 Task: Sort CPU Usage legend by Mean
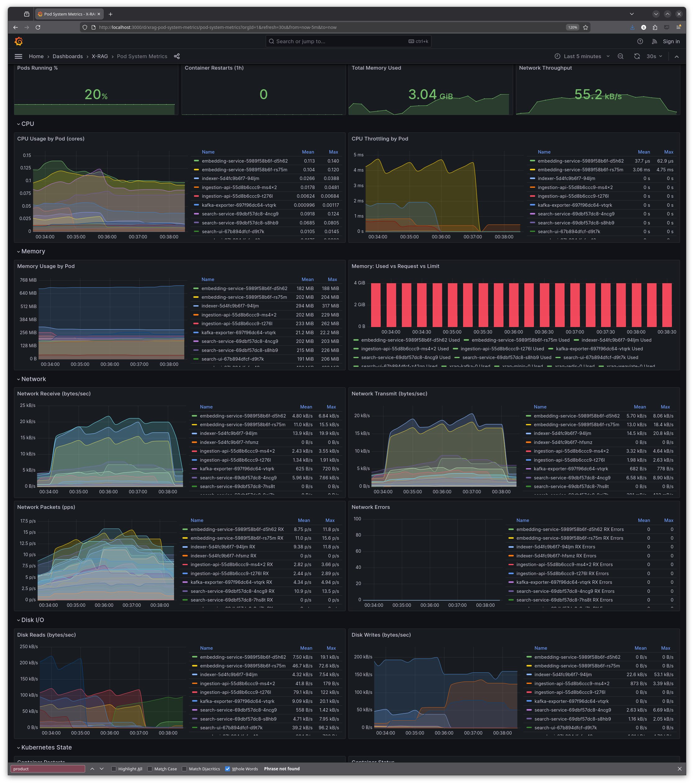307,152
